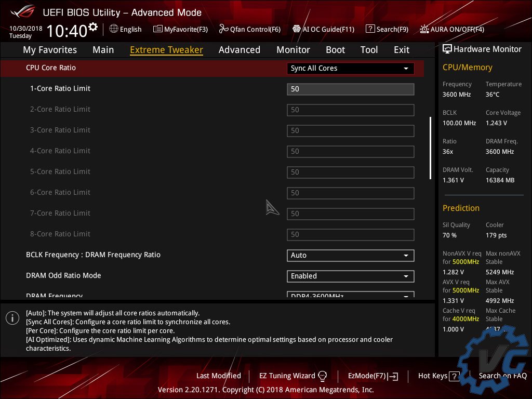Open the Tool tab
Image resolution: width=532 pixels, height=399 pixels.
pos(369,50)
